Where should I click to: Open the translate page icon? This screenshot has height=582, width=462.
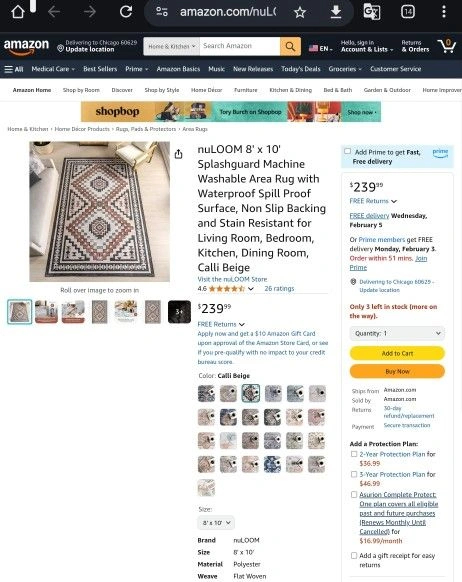(x=371, y=12)
